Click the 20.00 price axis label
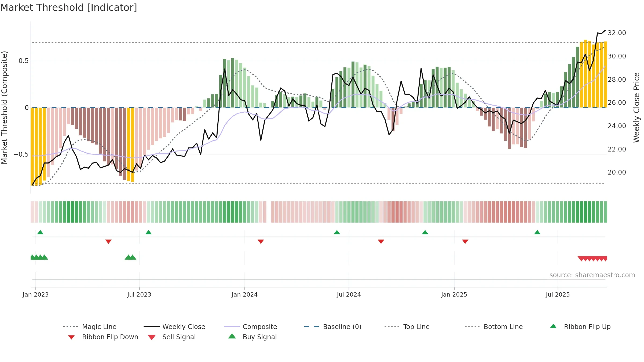The width and height of the screenshot is (644, 362). click(617, 172)
